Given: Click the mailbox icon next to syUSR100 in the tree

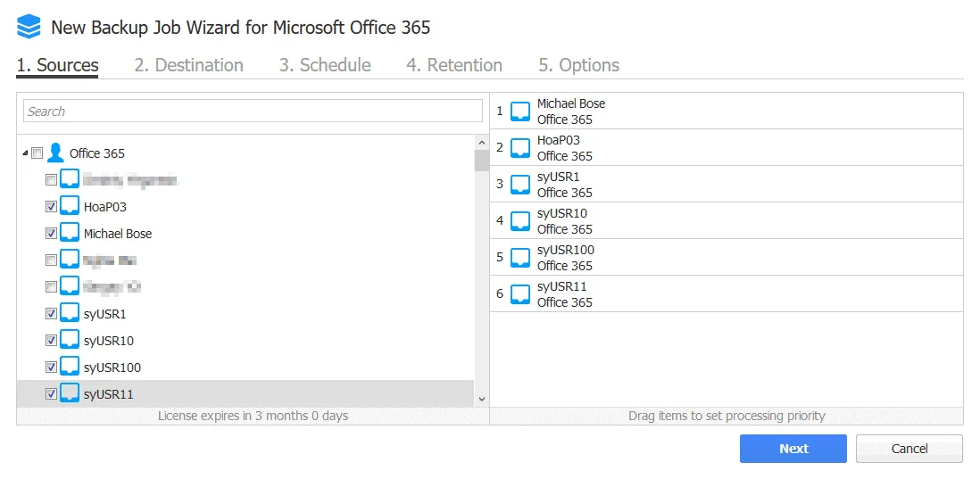Looking at the screenshot, I should [x=70, y=368].
